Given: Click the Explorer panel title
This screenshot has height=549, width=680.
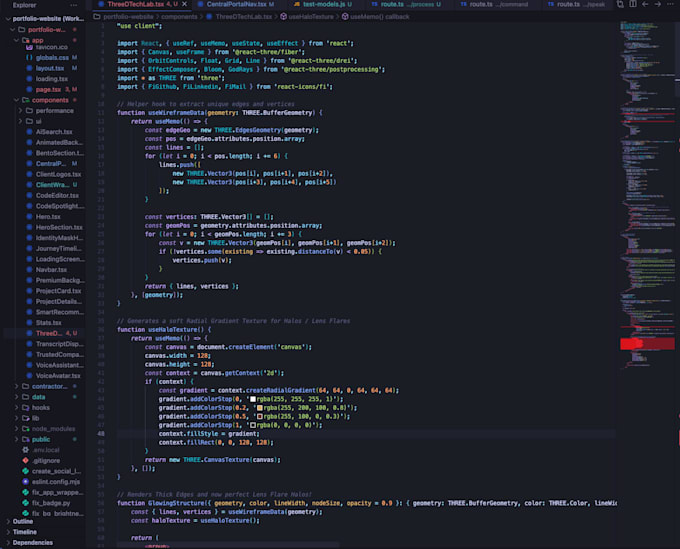Looking at the screenshot, I should 24,5.
